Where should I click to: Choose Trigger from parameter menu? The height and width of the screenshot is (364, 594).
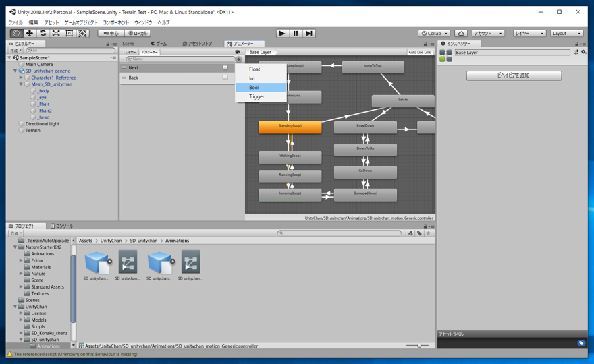261,96
